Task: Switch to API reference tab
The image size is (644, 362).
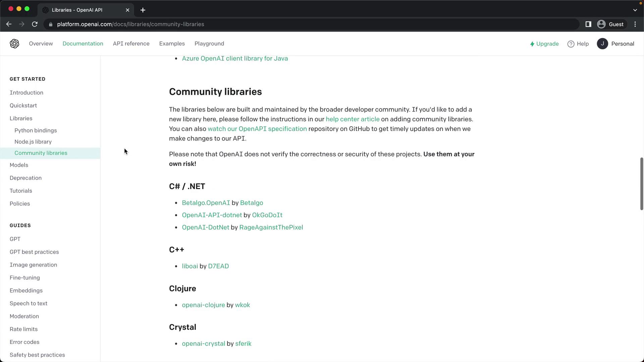Action: coord(131,44)
